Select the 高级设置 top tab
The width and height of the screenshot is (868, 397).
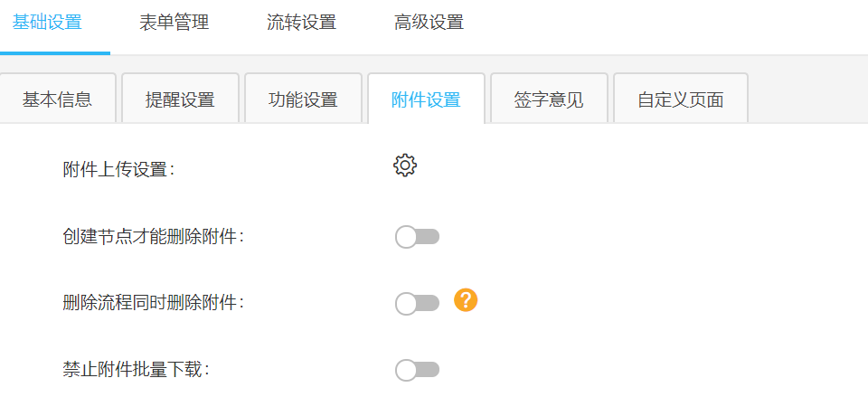429,23
